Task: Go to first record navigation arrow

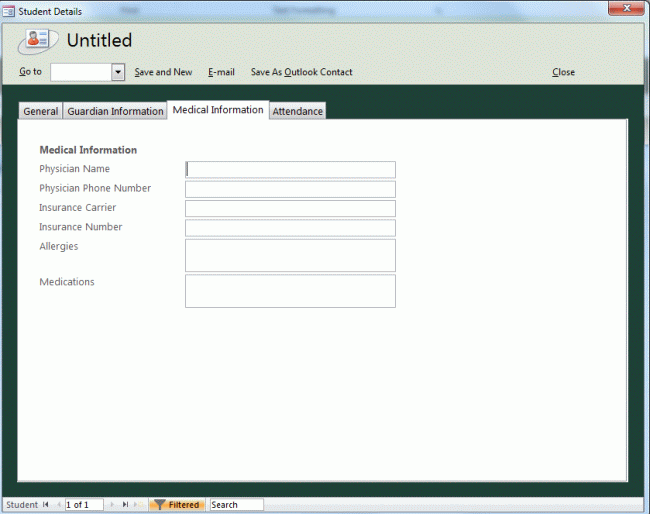Action: [46, 504]
